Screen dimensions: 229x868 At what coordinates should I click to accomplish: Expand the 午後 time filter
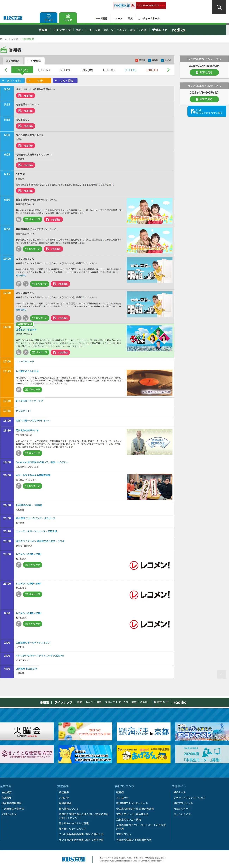pos(39,81)
